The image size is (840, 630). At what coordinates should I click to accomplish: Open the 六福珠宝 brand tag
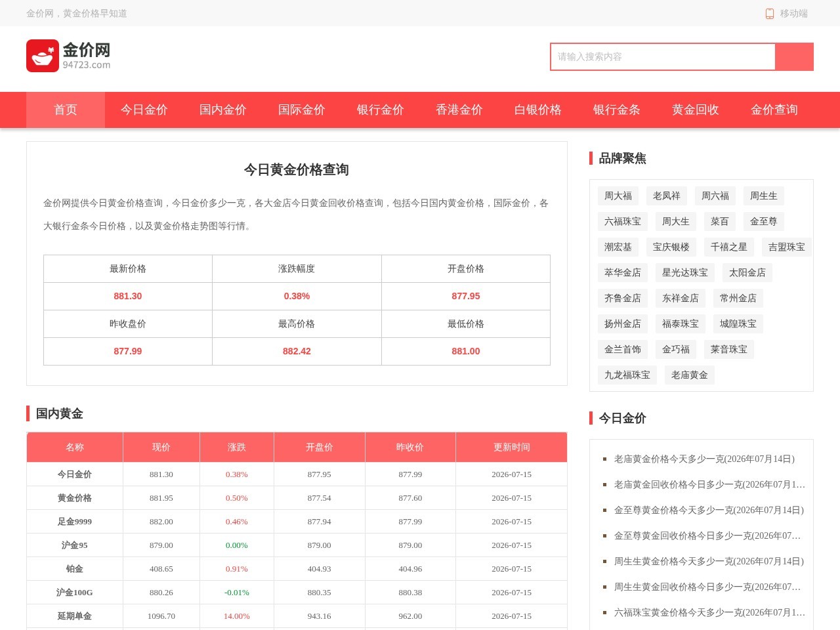(x=623, y=221)
